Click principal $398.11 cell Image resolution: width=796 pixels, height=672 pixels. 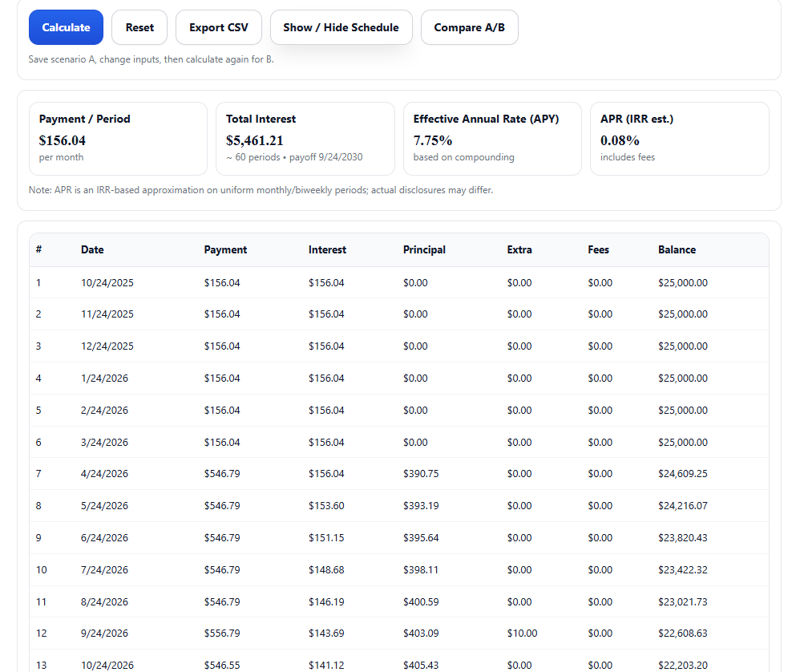[421, 569]
